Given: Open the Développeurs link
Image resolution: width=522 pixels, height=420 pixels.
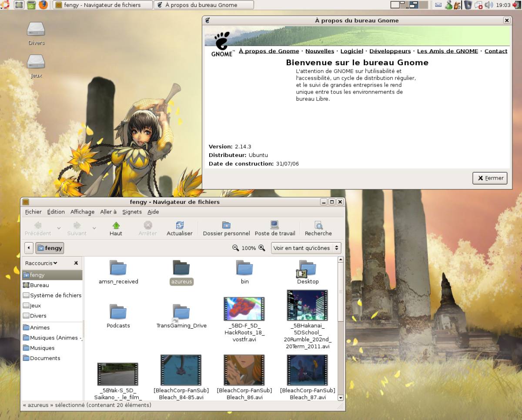Looking at the screenshot, I should coord(390,51).
